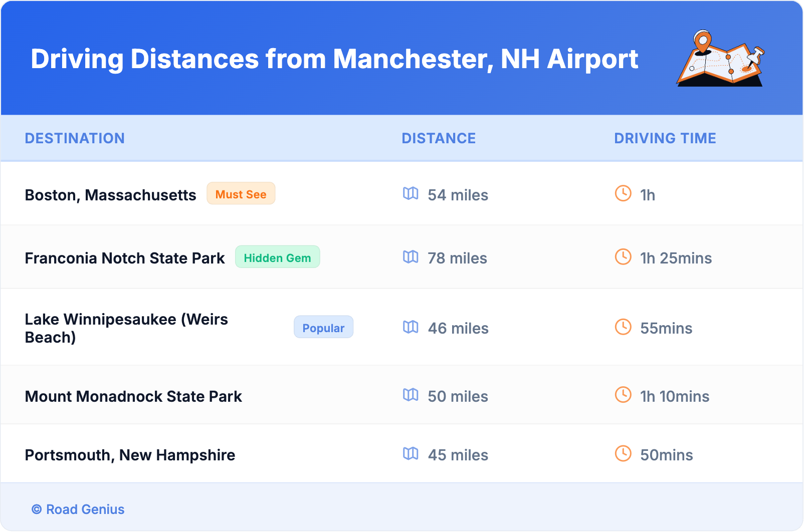Select the Boston, Massachusetts destination
This screenshot has height=532, width=804.
[110, 195]
